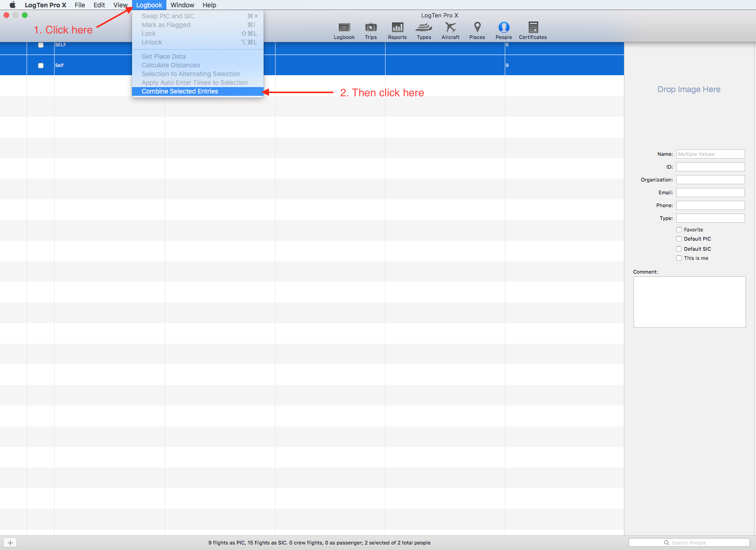Screen dimensions: 756x550
Task: Check the This is me checkbox
Action: click(x=679, y=258)
